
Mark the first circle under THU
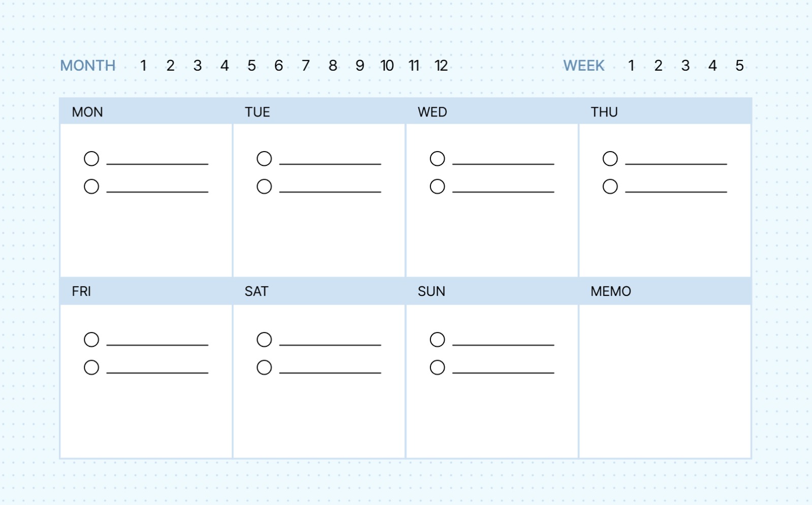[610, 159]
